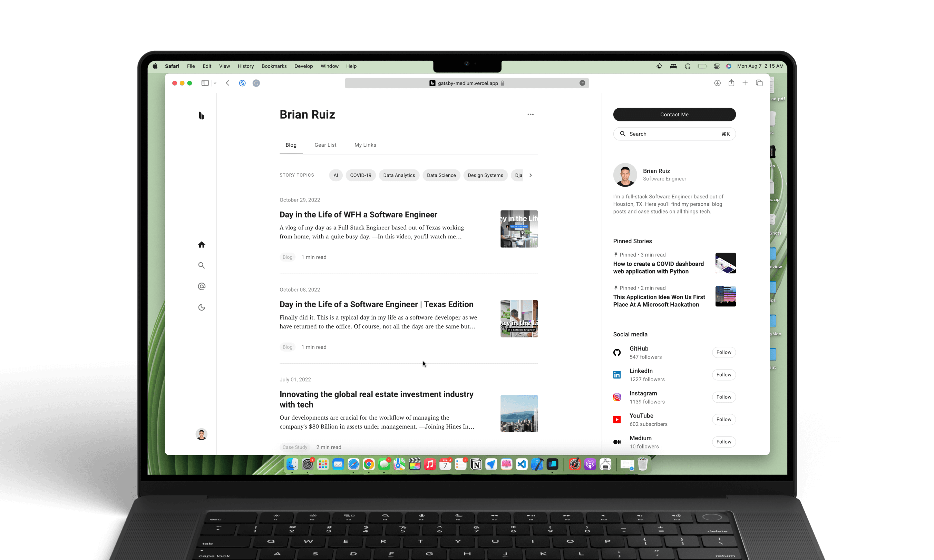Click Brian Ruiz profile photo in right panel

tap(625, 175)
